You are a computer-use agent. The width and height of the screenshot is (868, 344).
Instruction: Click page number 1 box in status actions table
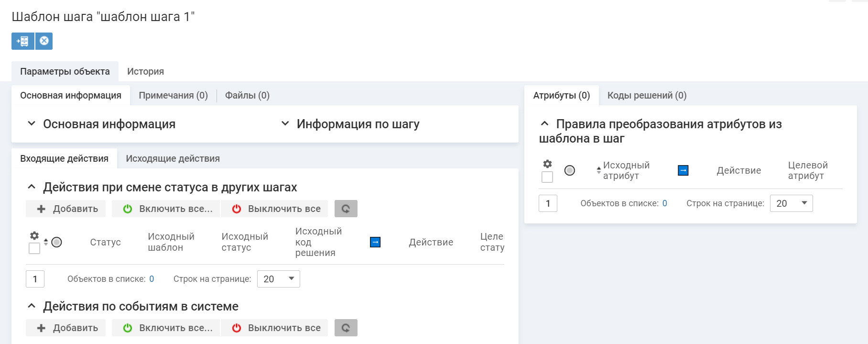point(35,279)
